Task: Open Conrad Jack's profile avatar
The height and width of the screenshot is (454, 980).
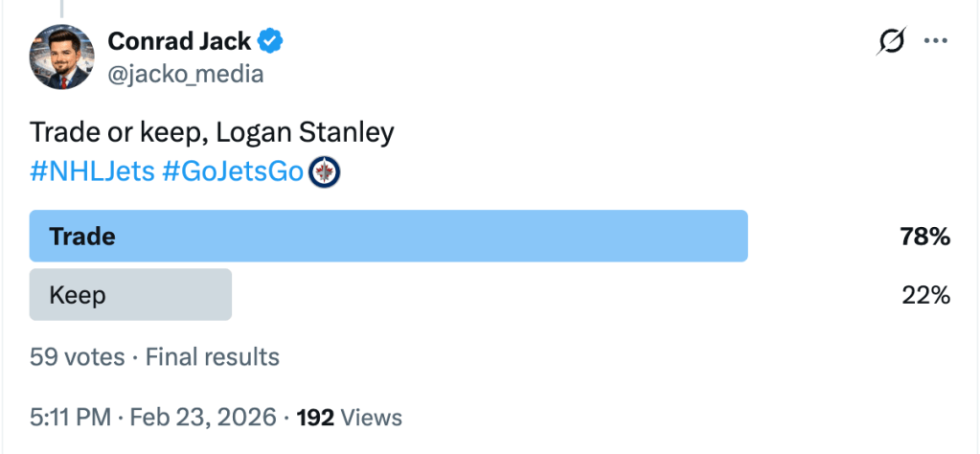Action: pos(62,57)
